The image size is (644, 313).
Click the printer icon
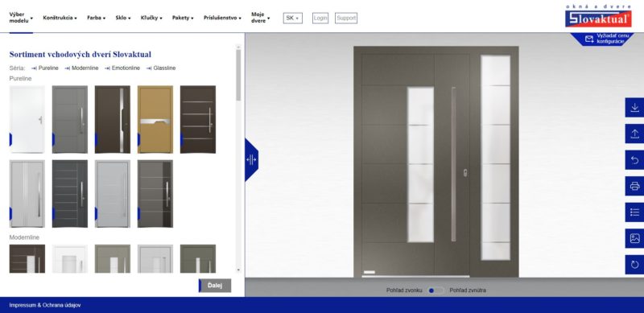coord(634,186)
